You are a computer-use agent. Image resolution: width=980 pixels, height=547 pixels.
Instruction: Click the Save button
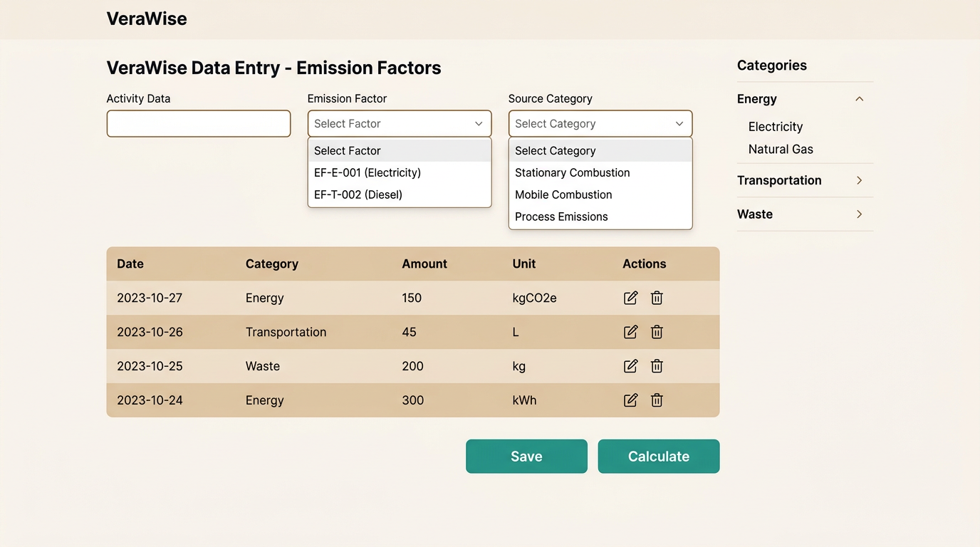click(526, 457)
